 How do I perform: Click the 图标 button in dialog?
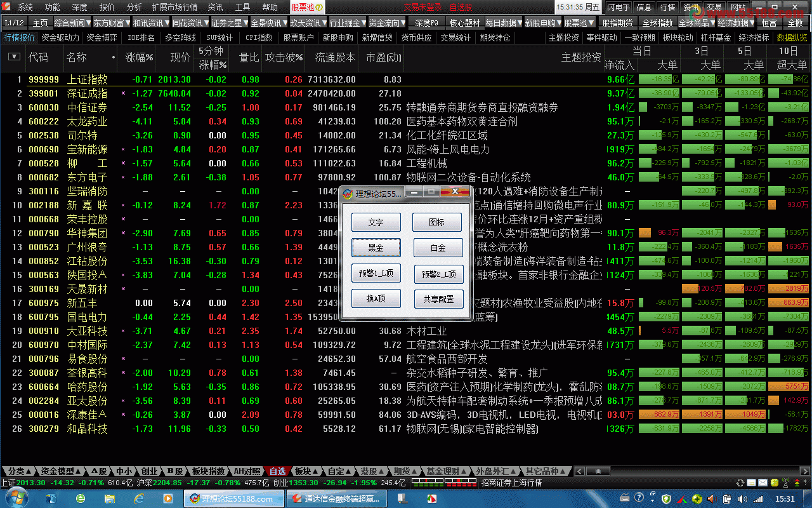pyautogui.click(x=437, y=222)
